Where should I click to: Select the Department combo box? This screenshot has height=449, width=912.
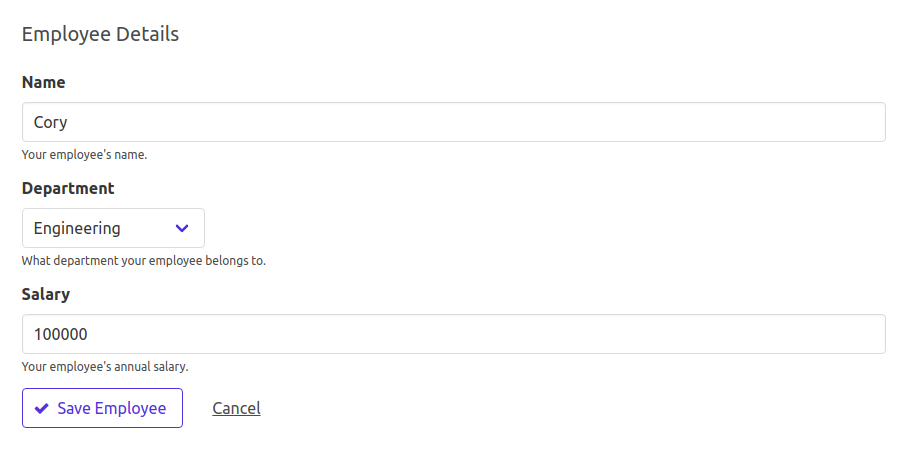pyautogui.click(x=113, y=228)
